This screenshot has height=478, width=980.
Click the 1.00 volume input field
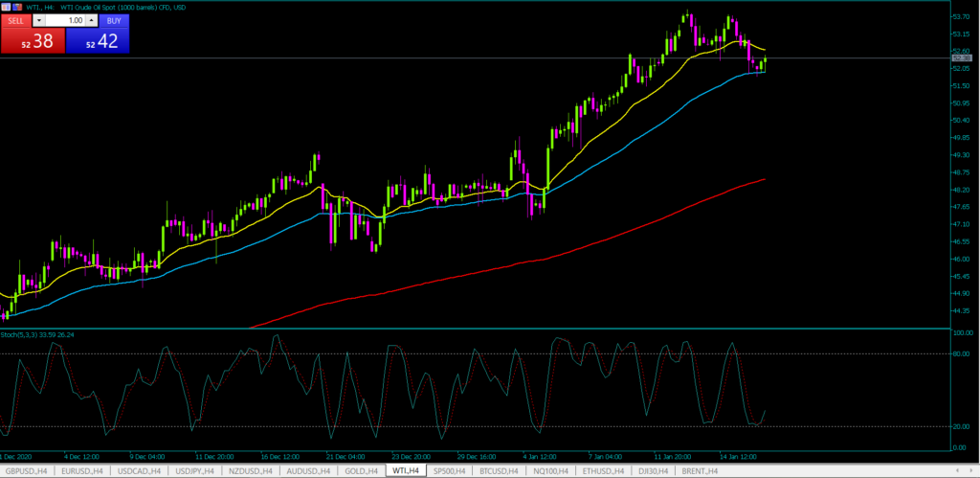tap(65, 19)
